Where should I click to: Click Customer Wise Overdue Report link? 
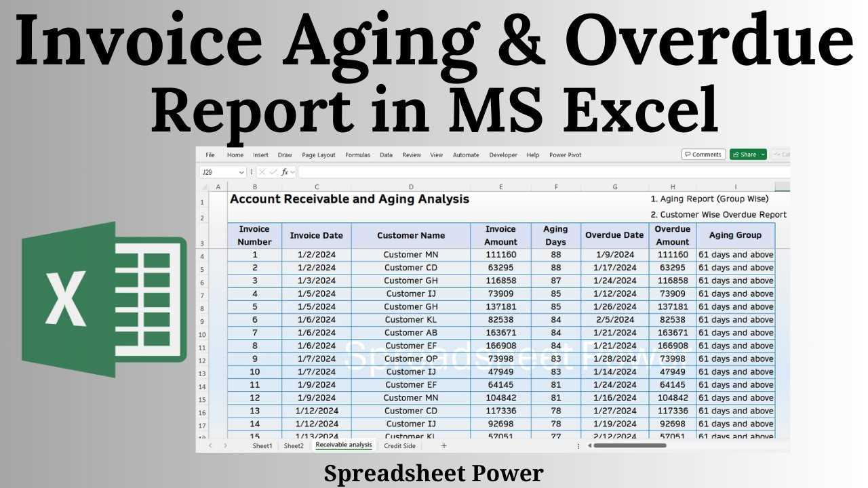pyautogui.click(x=718, y=215)
